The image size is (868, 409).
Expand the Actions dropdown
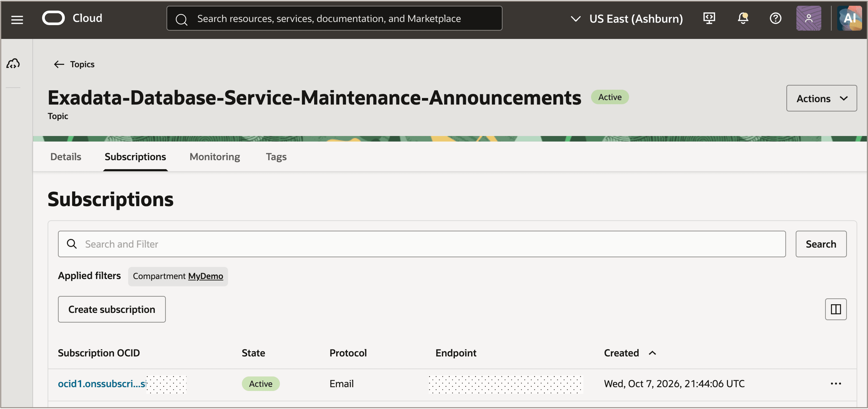821,98
